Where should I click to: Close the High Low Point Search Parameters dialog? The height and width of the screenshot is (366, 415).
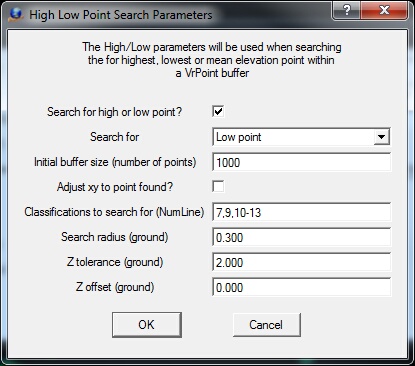(384, 10)
